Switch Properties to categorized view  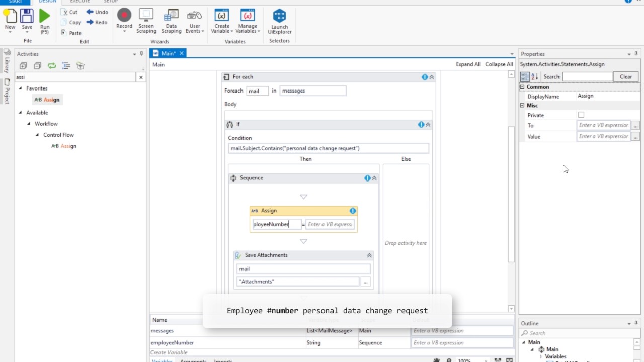525,77
